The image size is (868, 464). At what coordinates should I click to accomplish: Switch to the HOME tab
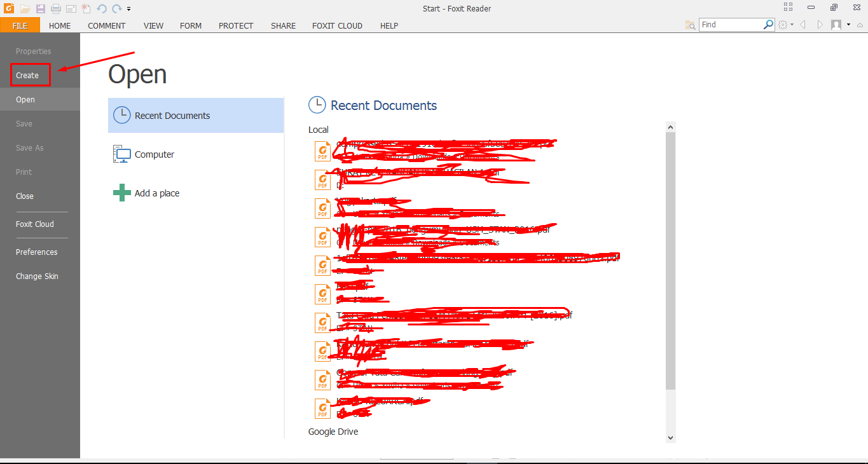60,25
